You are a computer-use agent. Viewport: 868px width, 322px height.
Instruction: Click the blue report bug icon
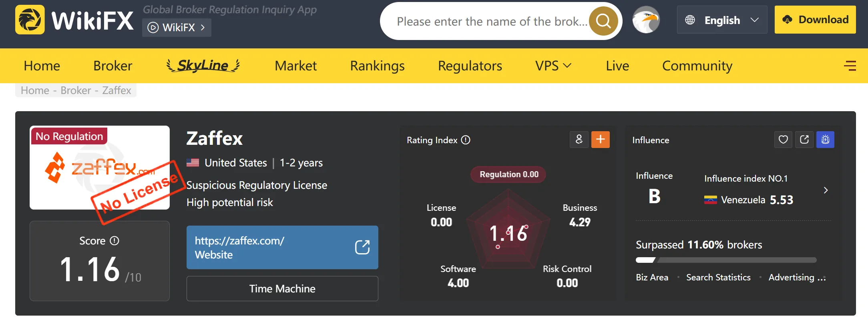(825, 140)
